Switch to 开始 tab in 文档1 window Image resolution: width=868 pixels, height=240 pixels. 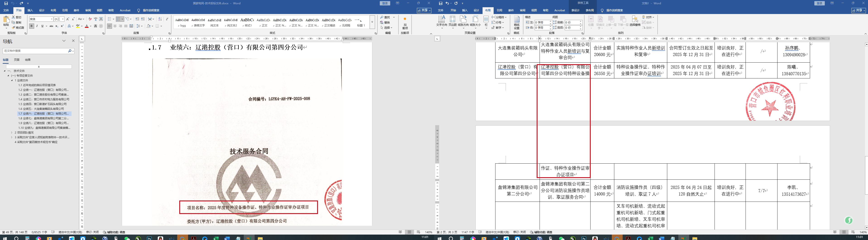point(453,10)
